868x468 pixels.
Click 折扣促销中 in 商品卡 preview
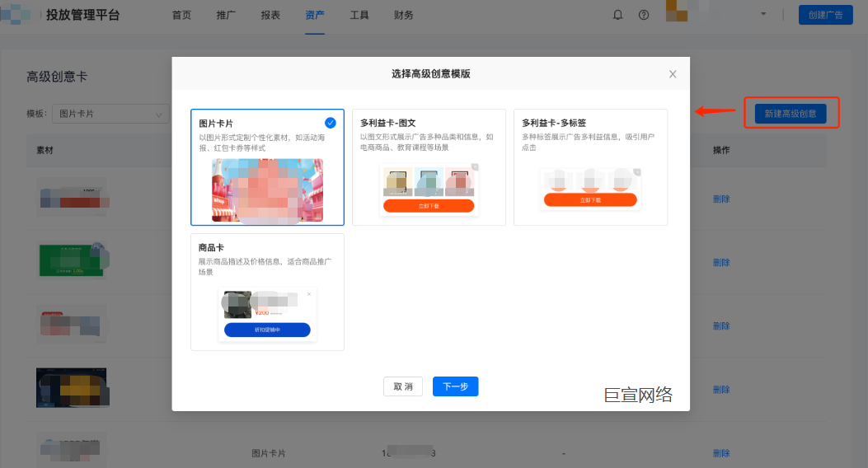(267, 330)
